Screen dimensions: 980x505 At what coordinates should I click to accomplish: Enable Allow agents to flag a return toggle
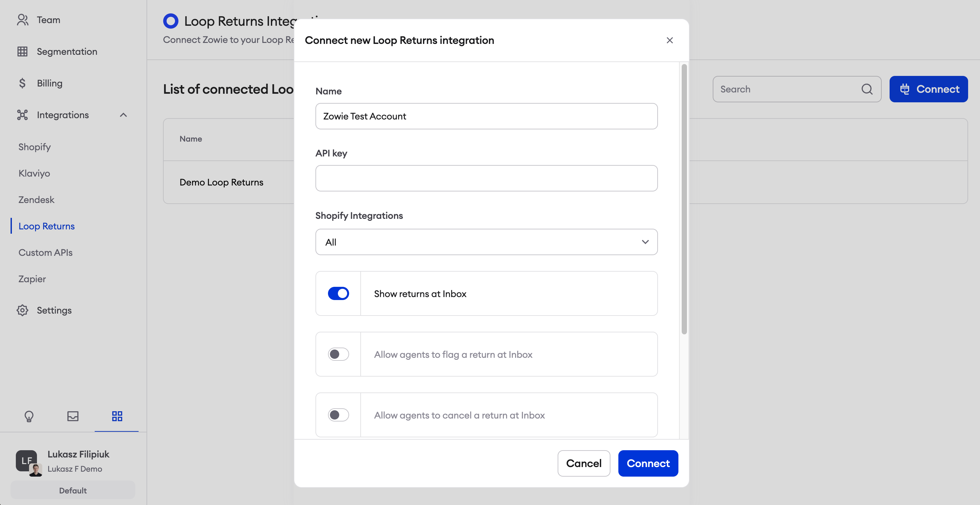point(338,354)
